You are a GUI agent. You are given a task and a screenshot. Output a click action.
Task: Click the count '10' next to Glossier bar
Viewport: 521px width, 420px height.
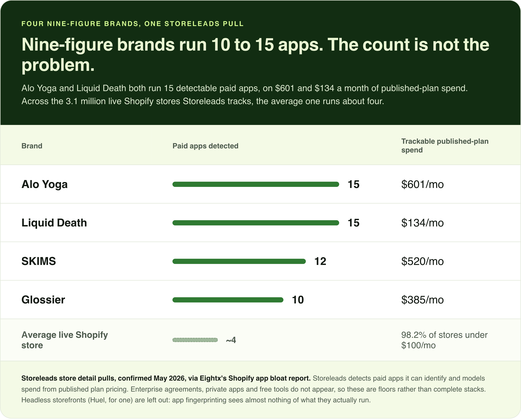tap(298, 300)
